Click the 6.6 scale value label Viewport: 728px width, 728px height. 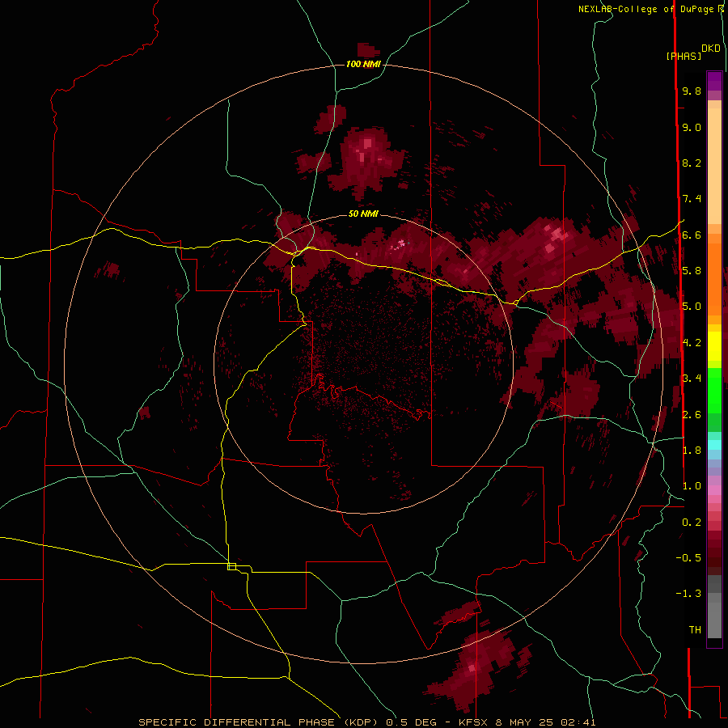coord(692,235)
